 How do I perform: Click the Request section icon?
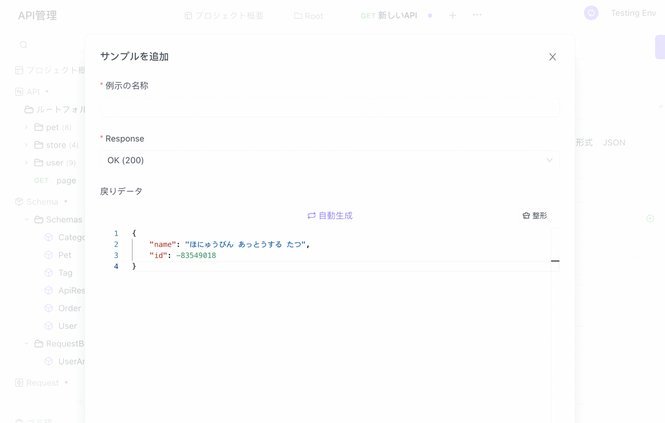tap(19, 383)
